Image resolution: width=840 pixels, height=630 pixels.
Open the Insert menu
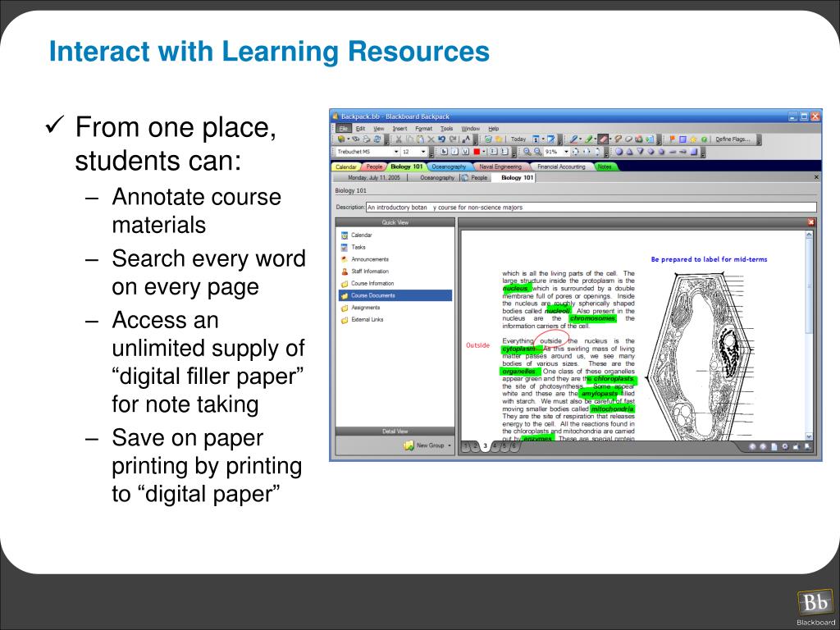tap(399, 129)
